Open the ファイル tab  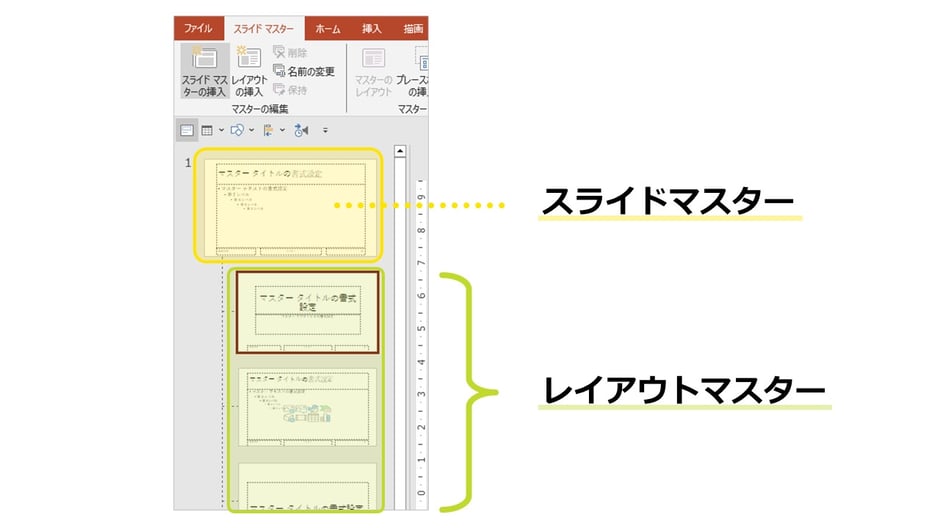[198, 28]
